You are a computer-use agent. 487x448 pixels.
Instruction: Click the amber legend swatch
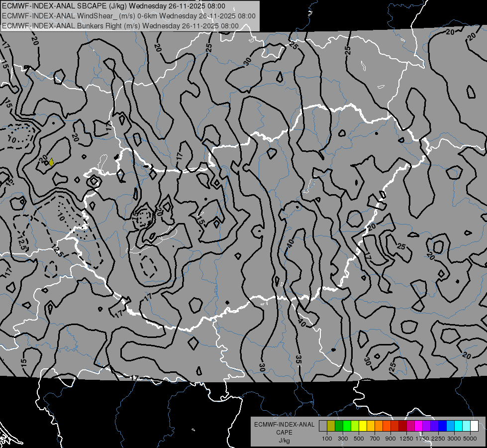tap(371, 426)
